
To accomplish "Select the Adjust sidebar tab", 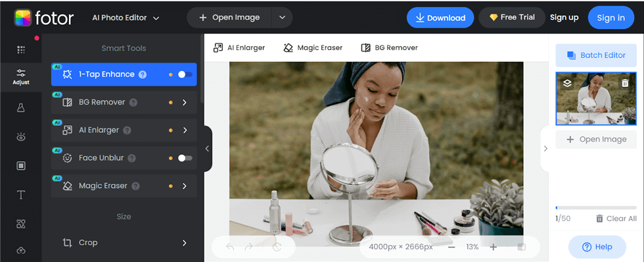I will (x=21, y=77).
